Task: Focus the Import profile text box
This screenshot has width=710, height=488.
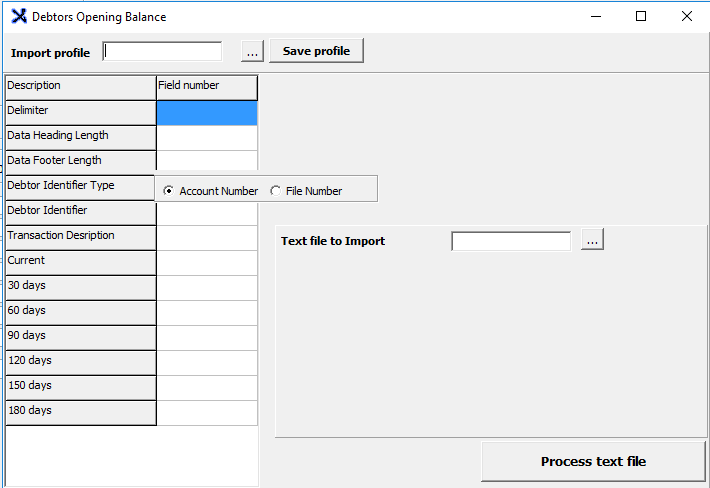Action: pos(163,51)
